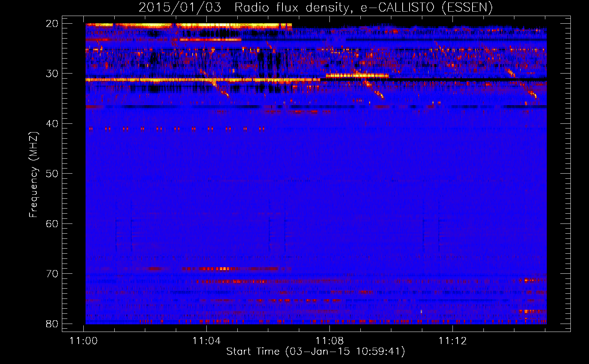This screenshot has height=364, width=589.
Task: Select the 11:08 time tick label
Action: click(x=329, y=341)
